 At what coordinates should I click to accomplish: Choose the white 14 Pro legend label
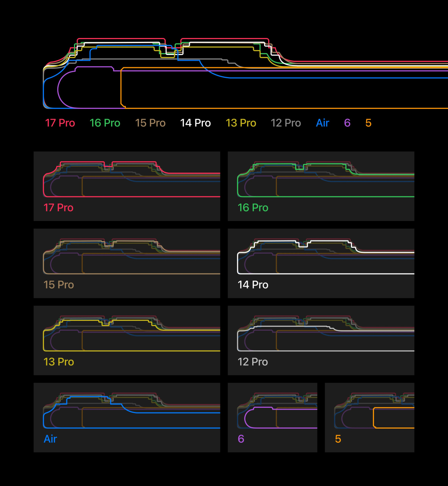(x=195, y=123)
